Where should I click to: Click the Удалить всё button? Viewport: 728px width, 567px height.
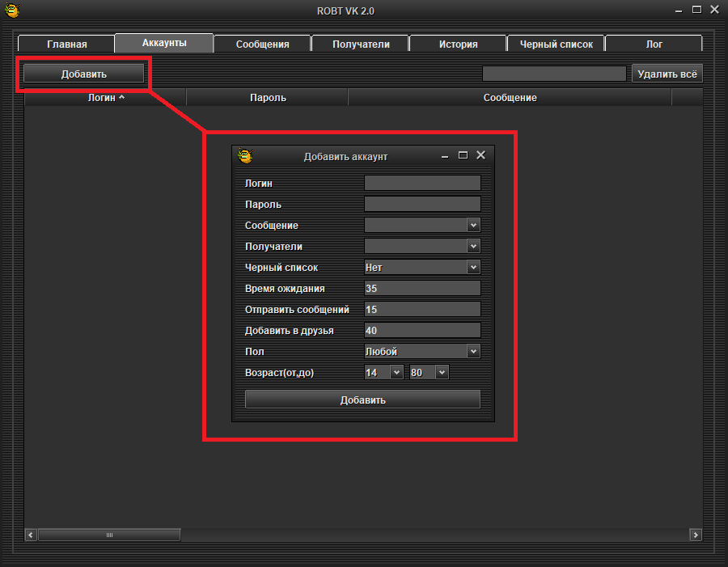[x=667, y=74]
